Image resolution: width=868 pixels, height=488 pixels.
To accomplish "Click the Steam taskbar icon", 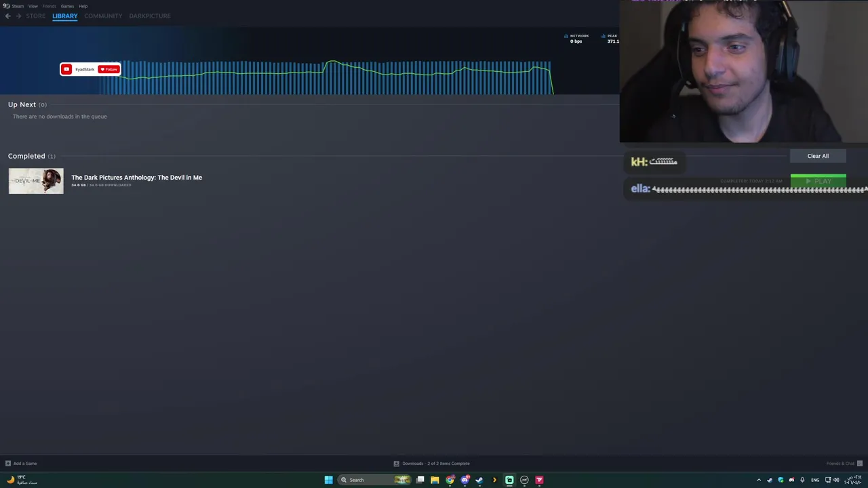I will [x=479, y=480].
